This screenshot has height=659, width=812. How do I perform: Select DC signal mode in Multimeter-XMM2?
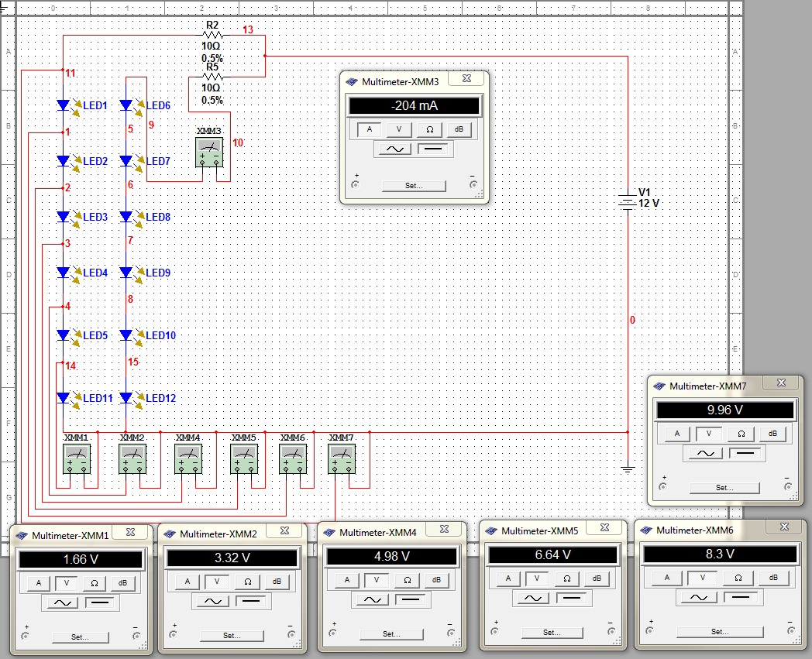click(x=250, y=600)
